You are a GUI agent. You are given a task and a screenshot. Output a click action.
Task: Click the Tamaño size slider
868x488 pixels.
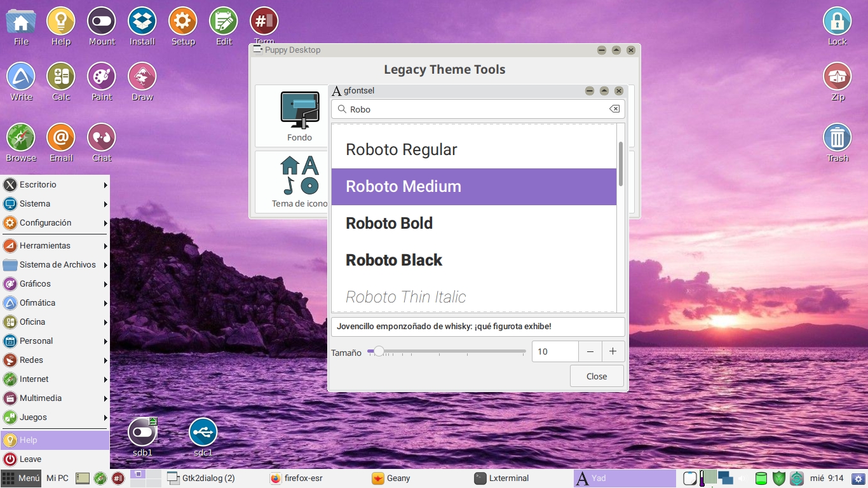point(447,351)
